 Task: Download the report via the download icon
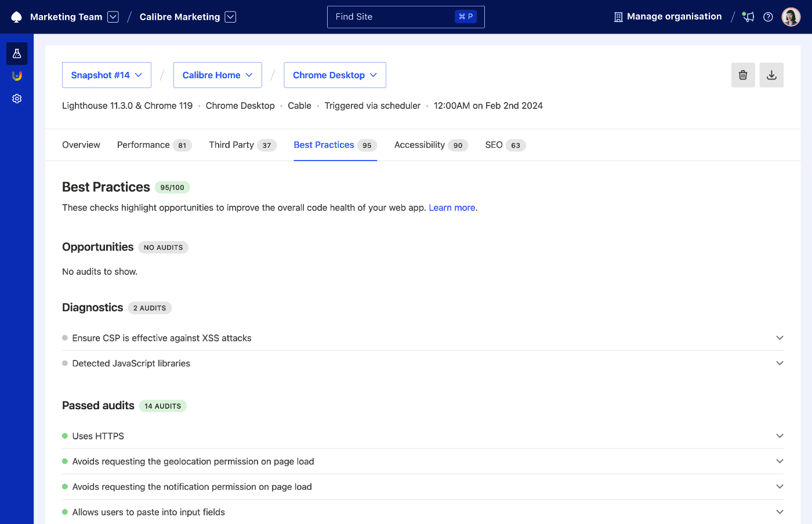tap(771, 75)
